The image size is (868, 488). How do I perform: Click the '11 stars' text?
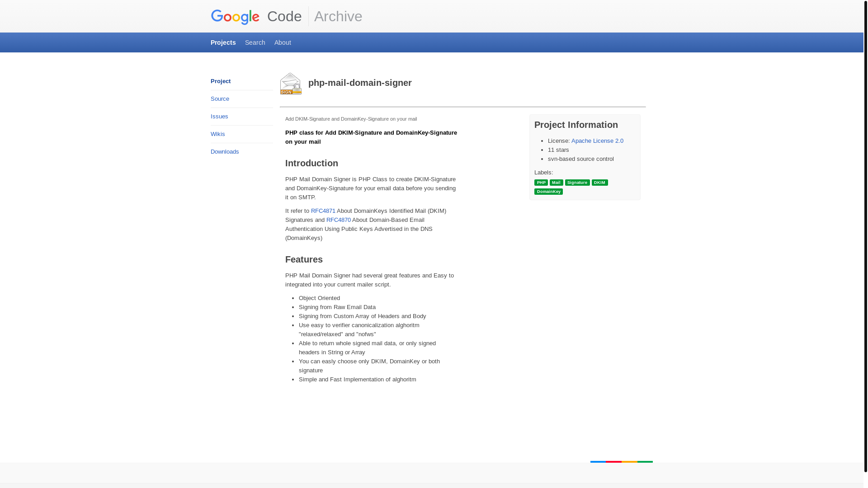pyautogui.click(x=558, y=150)
